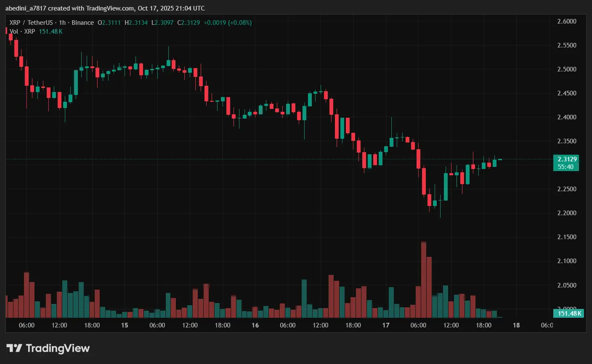Click the green 2.3129 current price tag
The image size is (592, 364).
(567, 159)
